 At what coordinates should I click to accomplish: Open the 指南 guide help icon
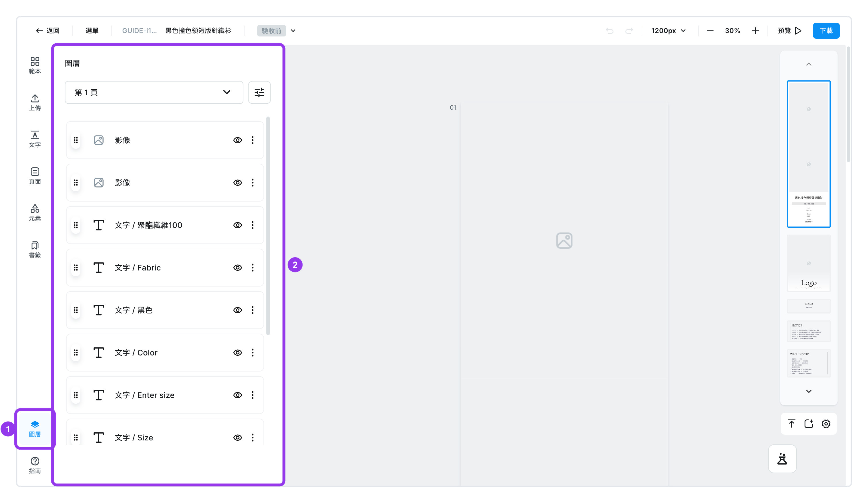[x=35, y=465]
